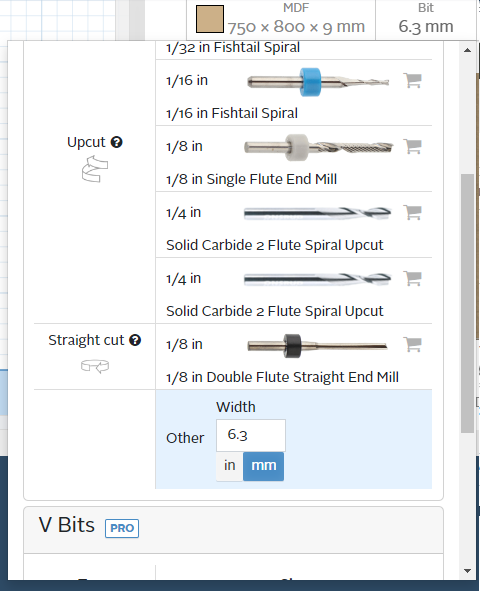
Task: Click the cart icon for 1/16 in Fishtail Spiral
Action: pyautogui.click(x=413, y=80)
